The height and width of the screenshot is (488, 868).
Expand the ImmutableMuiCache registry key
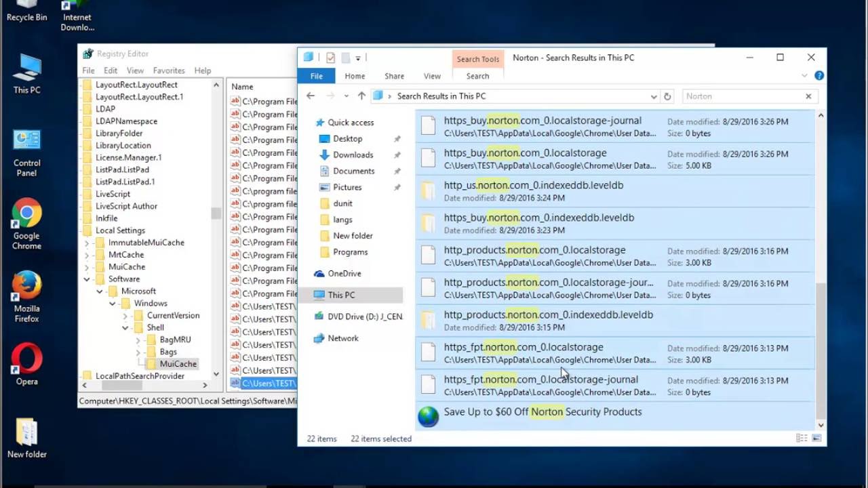[87, 243]
